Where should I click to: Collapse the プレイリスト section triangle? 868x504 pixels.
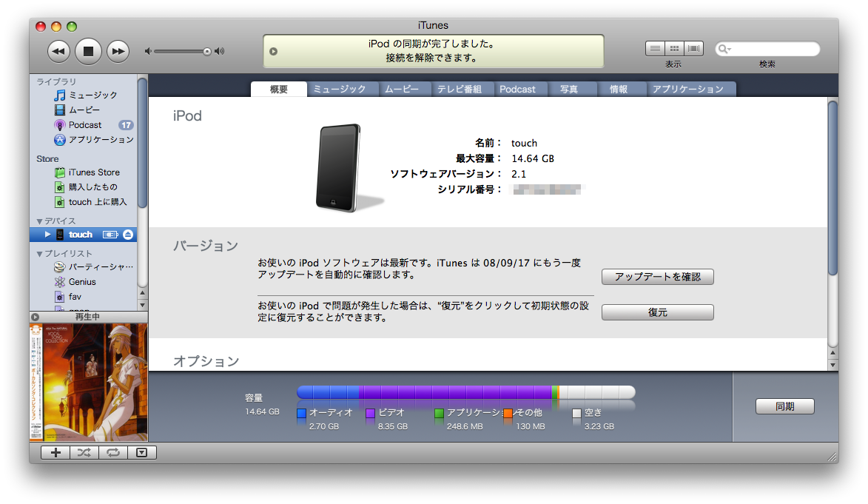click(x=39, y=254)
